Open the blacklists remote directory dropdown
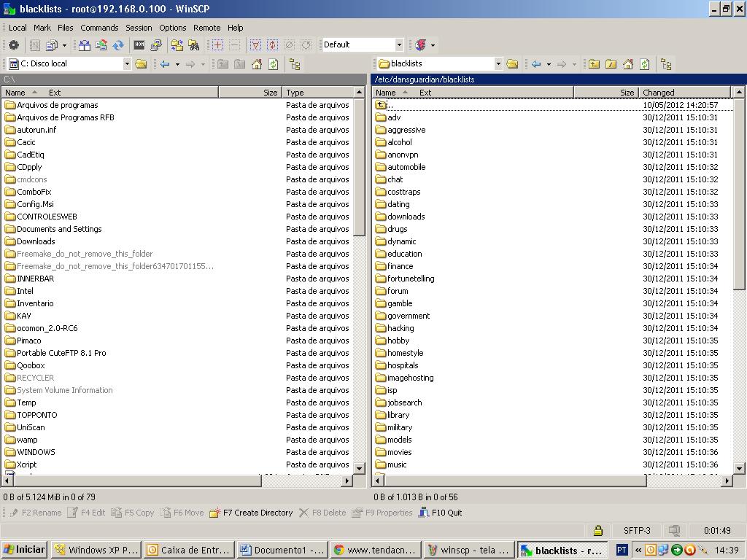 [x=498, y=64]
